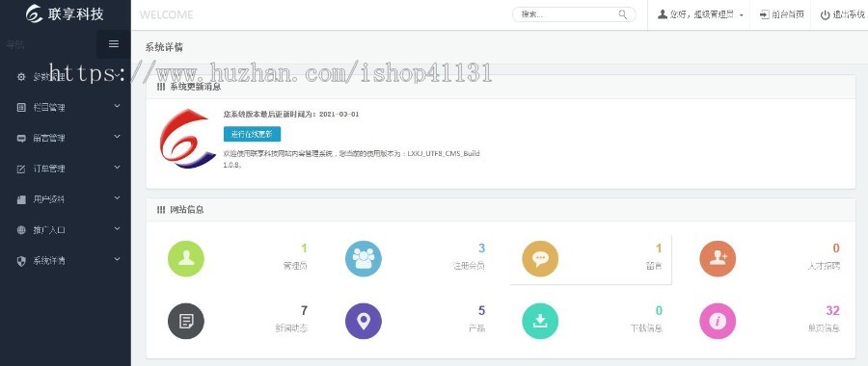The width and height of the screenshot is (868, 366).
Task: Click the 新闻动态 label text
Action: pos(291,328)
